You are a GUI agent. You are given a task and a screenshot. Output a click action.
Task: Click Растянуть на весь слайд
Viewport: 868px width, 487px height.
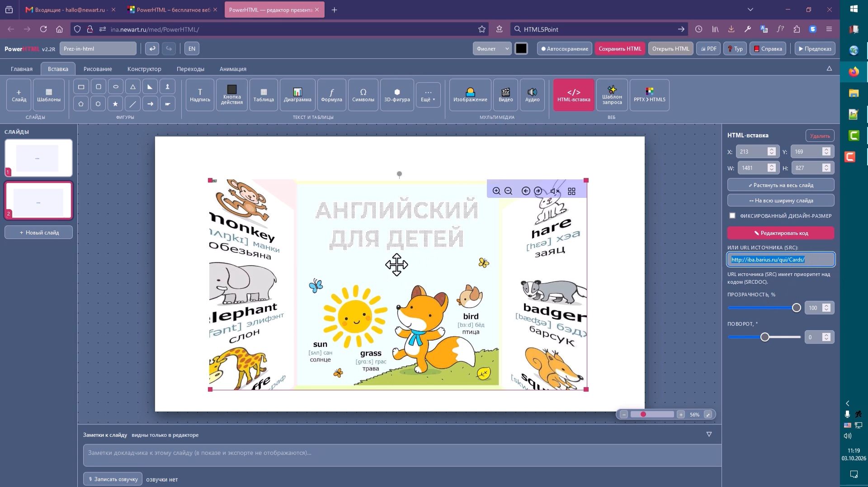pos(781,185)
